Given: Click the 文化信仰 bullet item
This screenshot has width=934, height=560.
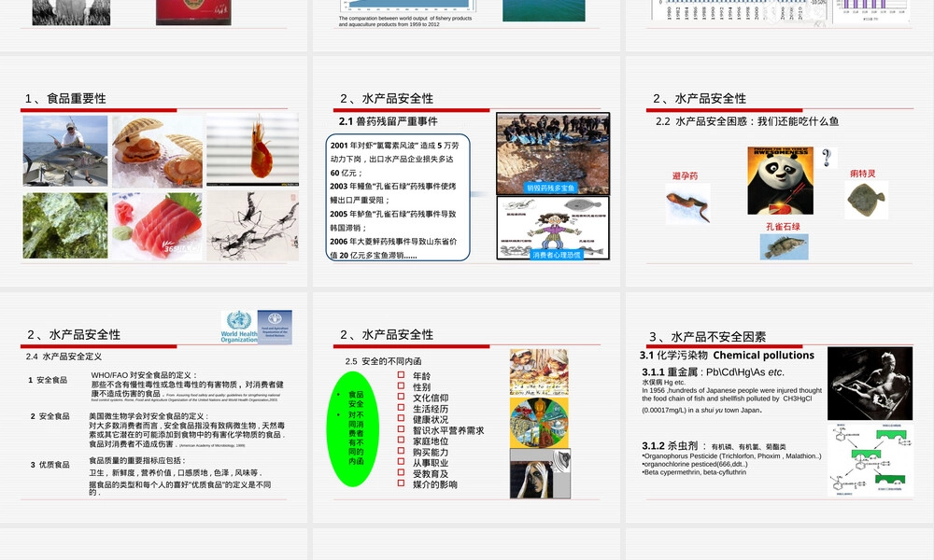Looking at the screenshot, I should click(431, 399).
